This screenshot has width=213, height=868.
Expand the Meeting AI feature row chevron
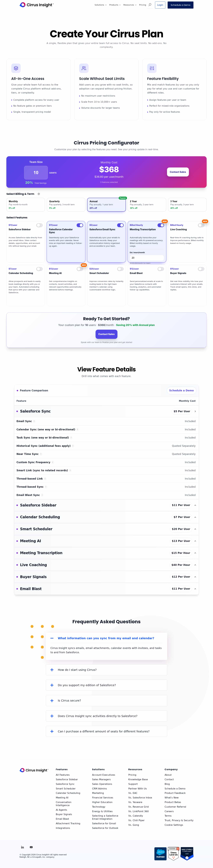pyautogui.click(x=195, y=541)
